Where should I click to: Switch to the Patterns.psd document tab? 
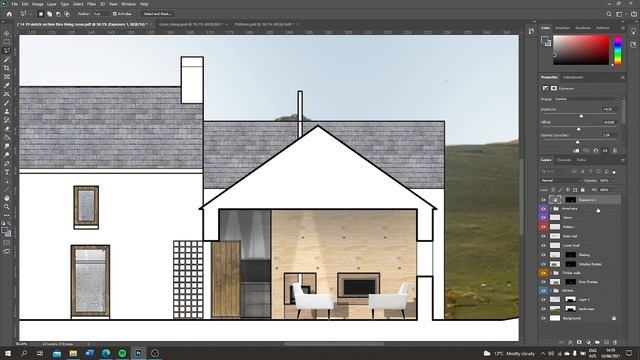tap(264, 24)
